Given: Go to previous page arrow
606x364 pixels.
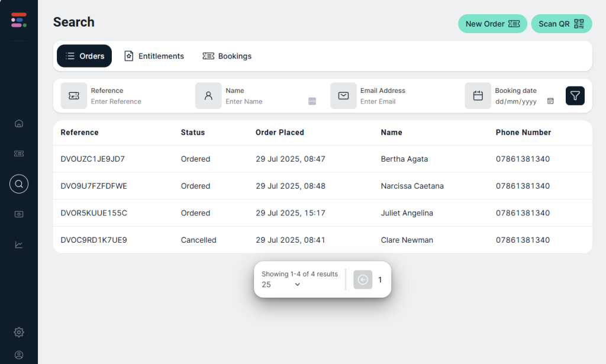Looking at the screenshot, I should pos(363,280).
